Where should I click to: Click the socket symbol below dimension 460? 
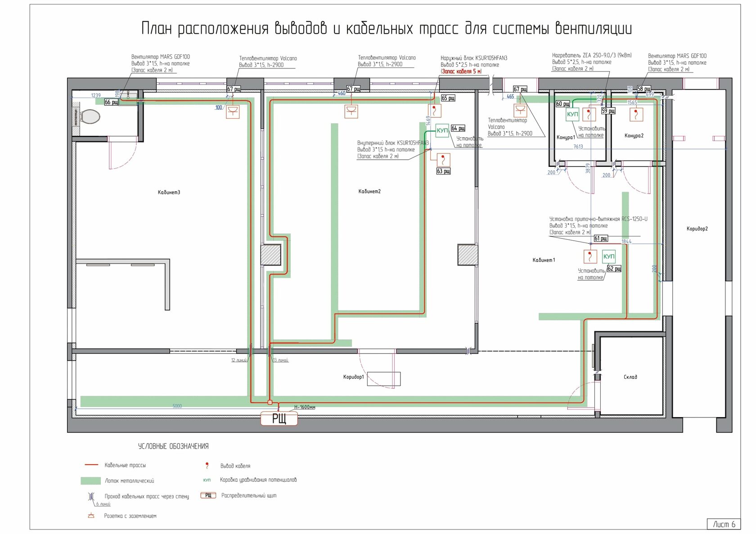[351, 111]
